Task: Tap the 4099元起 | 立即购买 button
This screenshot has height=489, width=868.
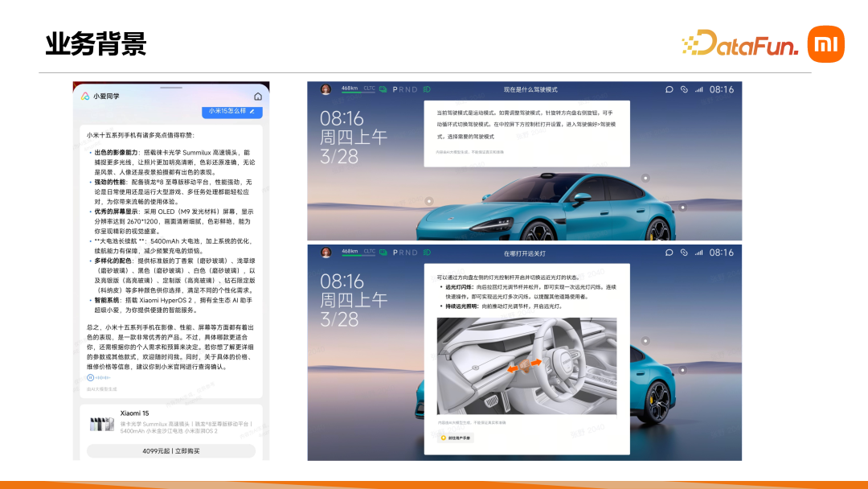Action: [171, 450]
